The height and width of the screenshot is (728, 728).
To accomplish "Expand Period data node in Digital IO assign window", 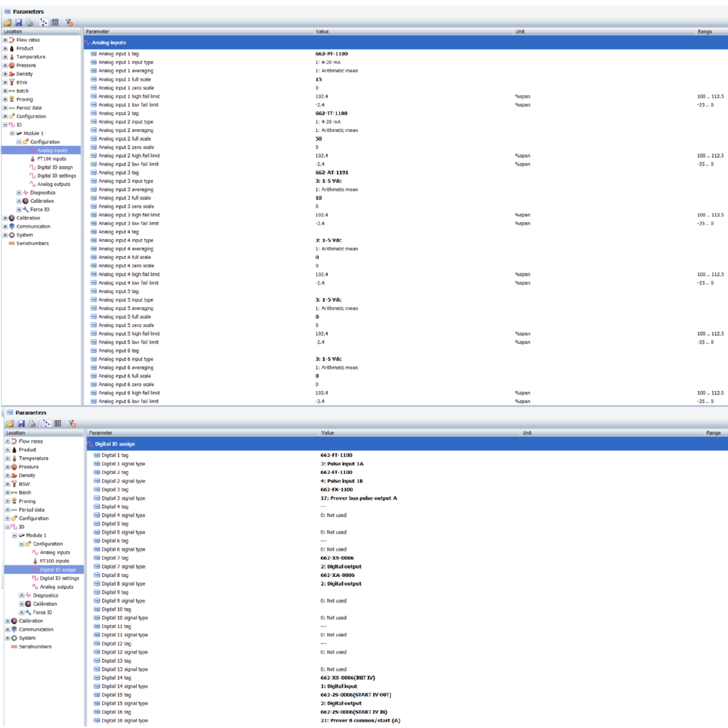I will click(x=7, y=509).
